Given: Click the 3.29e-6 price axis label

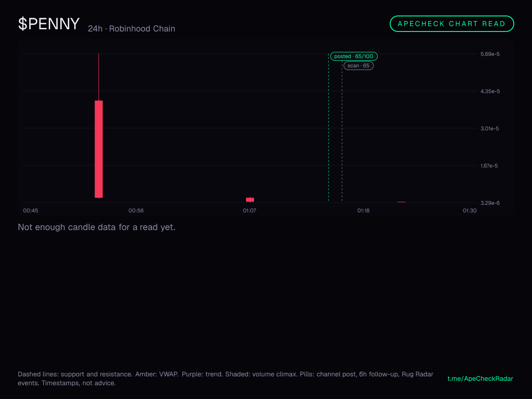Looking at the screenshot, I should point(490,203).
